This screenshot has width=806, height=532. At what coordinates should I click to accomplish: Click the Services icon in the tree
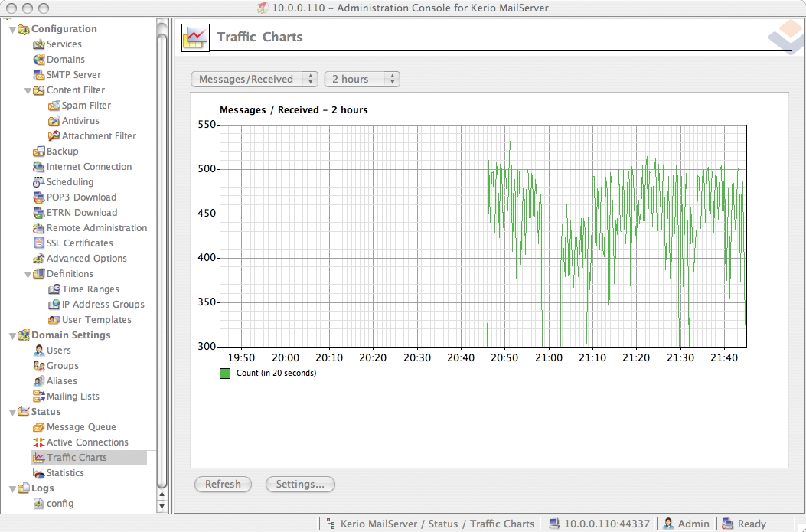pyautogui.click(x=38, y=44)
